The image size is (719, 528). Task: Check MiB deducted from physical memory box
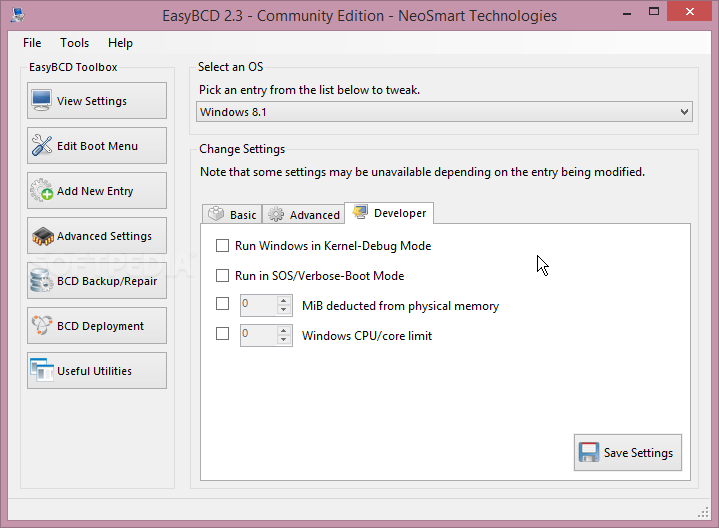222,303
